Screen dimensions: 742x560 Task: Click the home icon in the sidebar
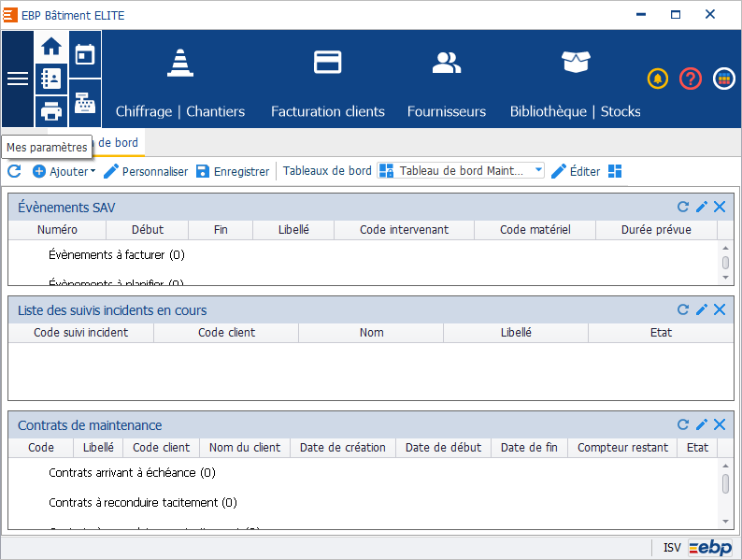click(x=51, y=47)
